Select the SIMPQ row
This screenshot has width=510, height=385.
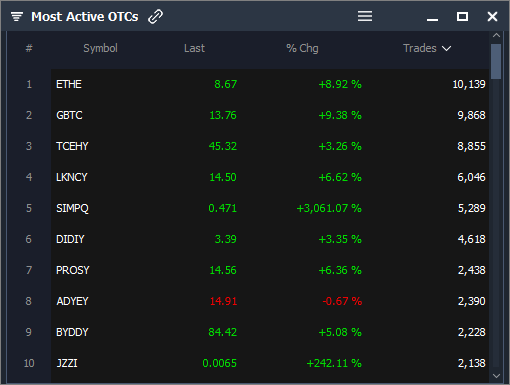point(270,208)
